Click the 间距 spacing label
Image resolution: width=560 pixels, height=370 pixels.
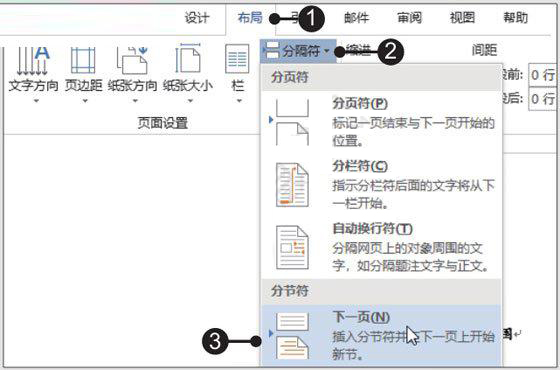pyautogui.click(x=484, y=50)
